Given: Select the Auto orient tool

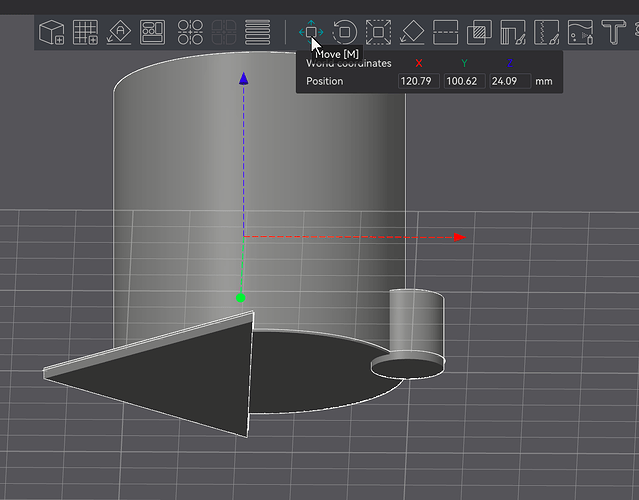Looking at the screenshot, I should coord(119,32).
